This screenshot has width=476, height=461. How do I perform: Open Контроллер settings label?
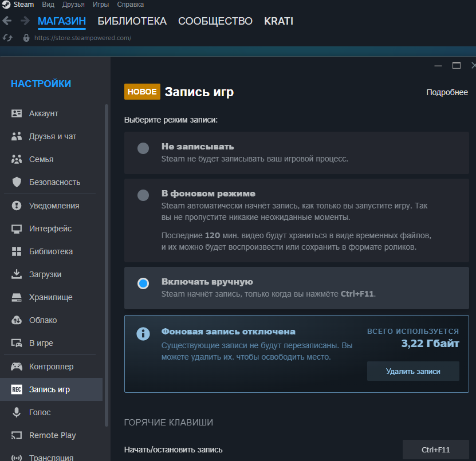tap(52, 367)
